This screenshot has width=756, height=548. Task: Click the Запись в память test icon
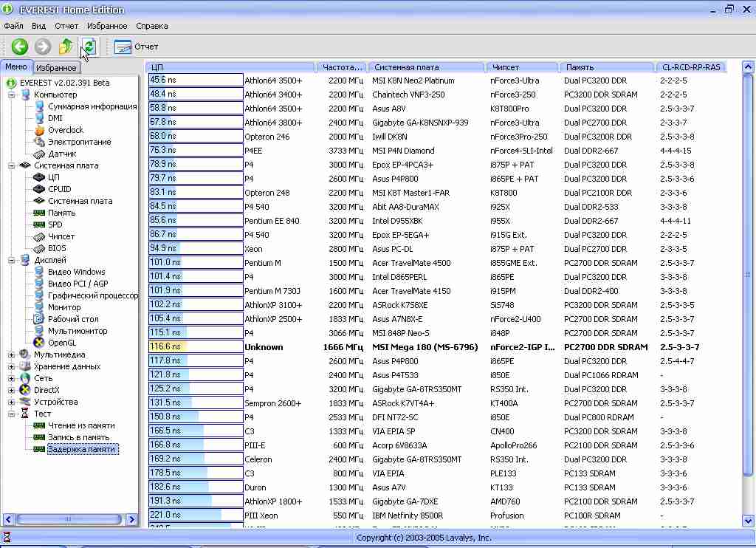point(39,437)
